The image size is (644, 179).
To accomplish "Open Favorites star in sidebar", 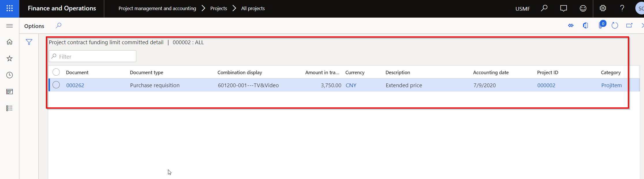I will pos(10,59).
